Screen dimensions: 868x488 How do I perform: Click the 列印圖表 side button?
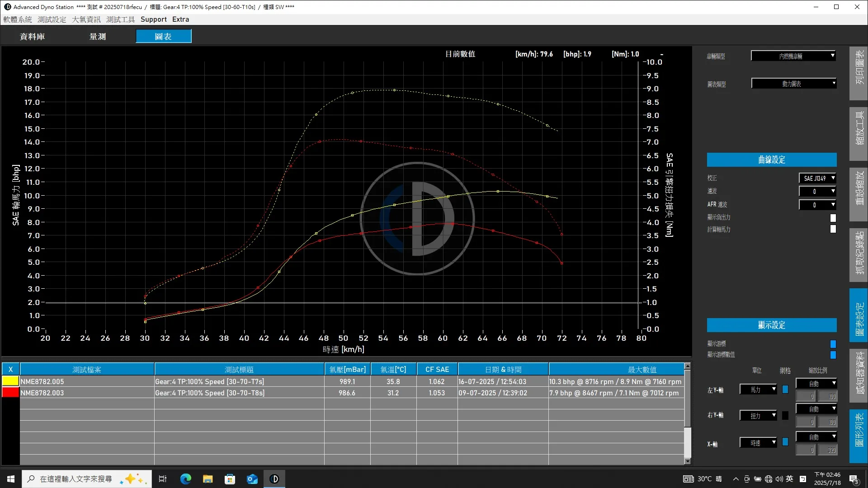coord(859,73)
